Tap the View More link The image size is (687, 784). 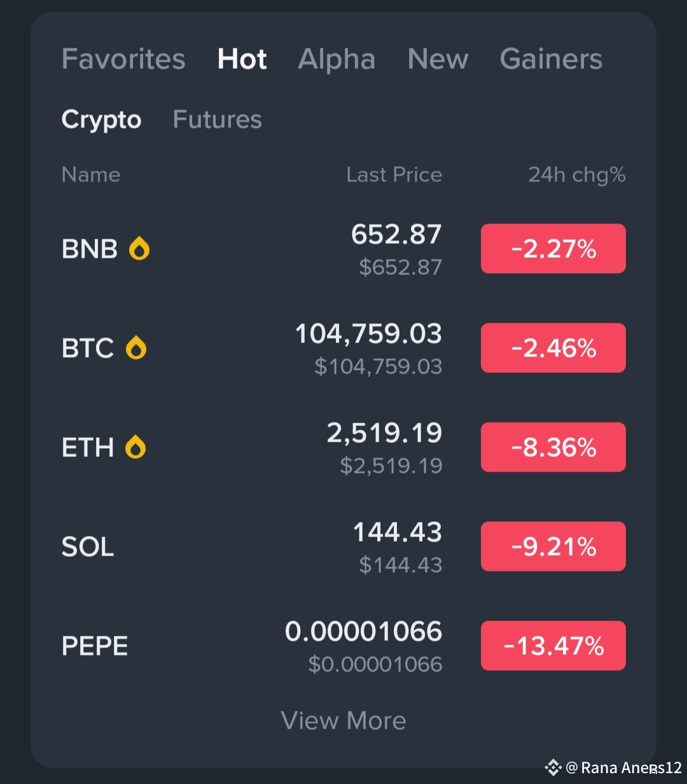click(x=343, y=720)
